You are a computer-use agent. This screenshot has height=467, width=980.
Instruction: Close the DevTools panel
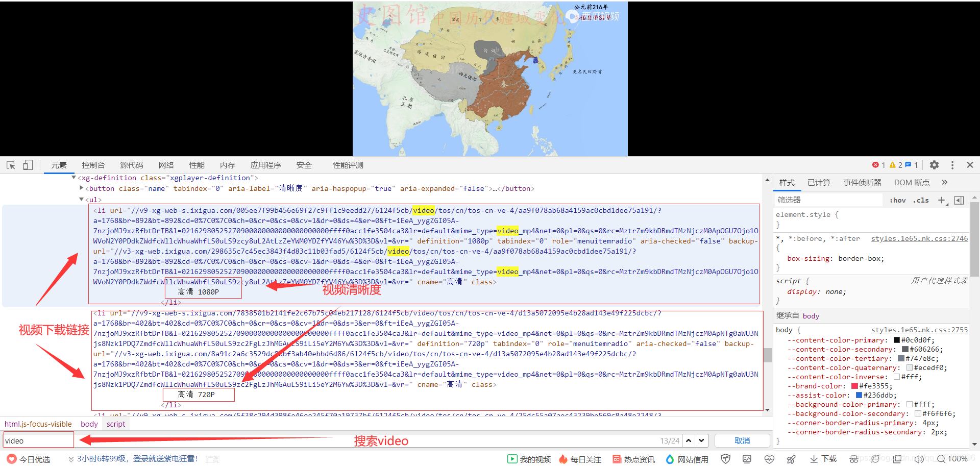coord(970,165)
